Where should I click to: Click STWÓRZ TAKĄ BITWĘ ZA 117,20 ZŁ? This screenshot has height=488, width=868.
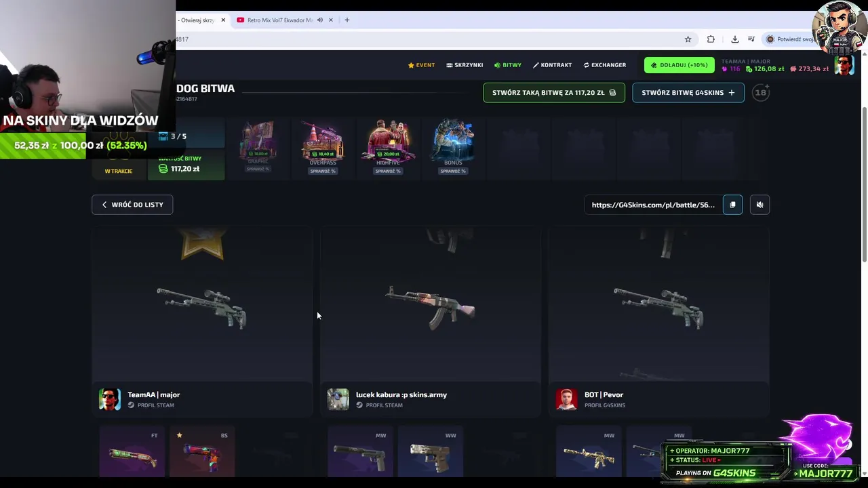554,93
